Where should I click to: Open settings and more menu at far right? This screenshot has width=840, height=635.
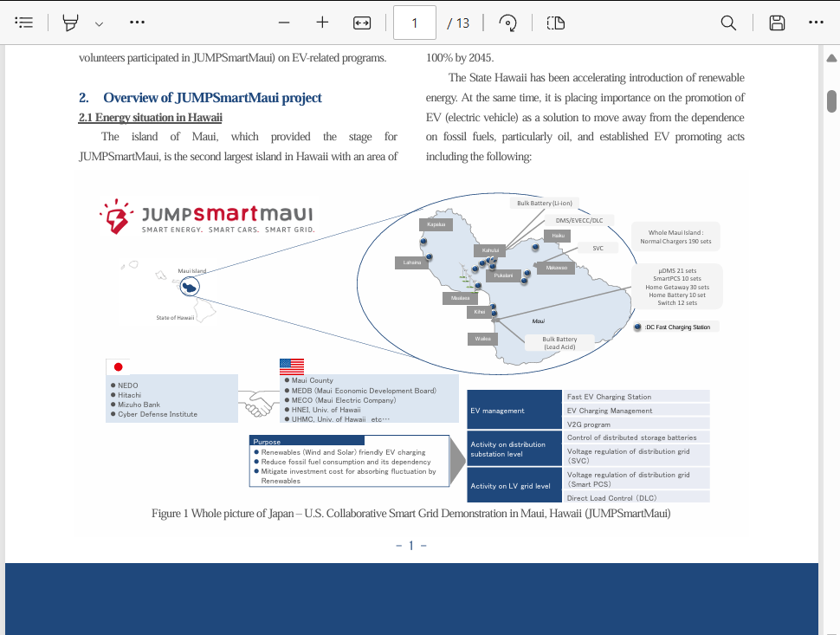click(x=816, y=23)
